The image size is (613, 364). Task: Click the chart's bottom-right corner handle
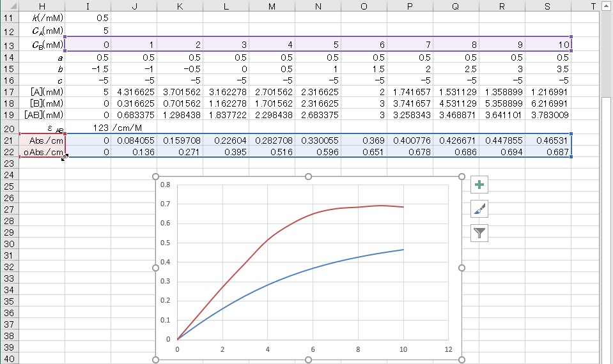click(462, 360)
